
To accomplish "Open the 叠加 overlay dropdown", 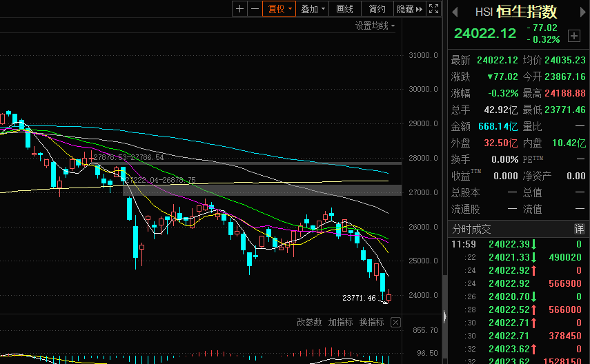I will 313,9.
